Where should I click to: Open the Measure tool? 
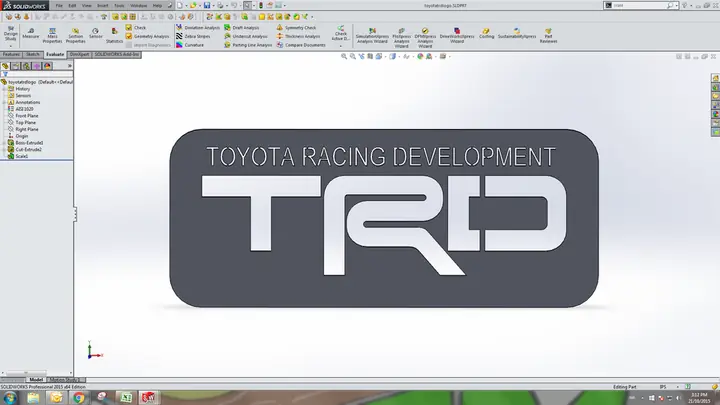tap(31, 33)
